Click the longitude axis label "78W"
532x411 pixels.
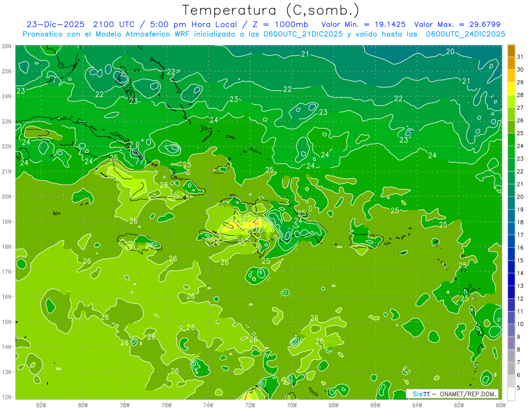(x=125, y=405)
